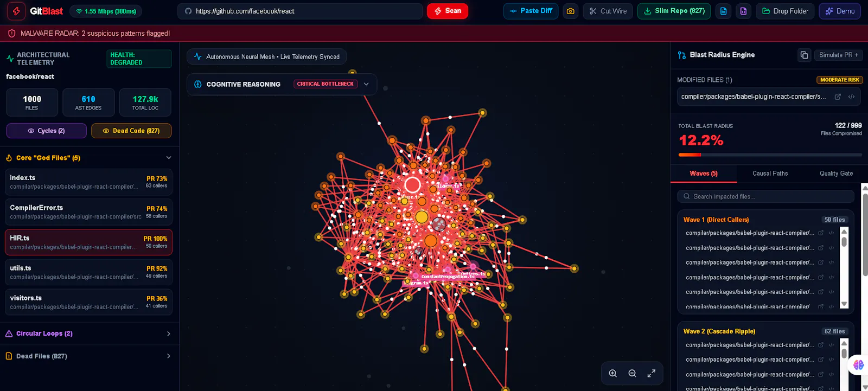Expand the Cognitive Reasoning dropdown chevron
868x391 pixels.
(x=366, y=84)
